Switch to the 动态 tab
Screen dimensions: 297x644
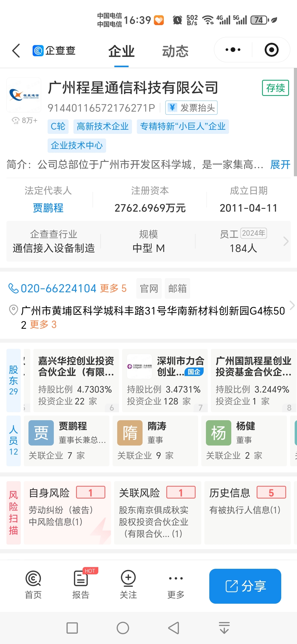(x=175, y=51)
